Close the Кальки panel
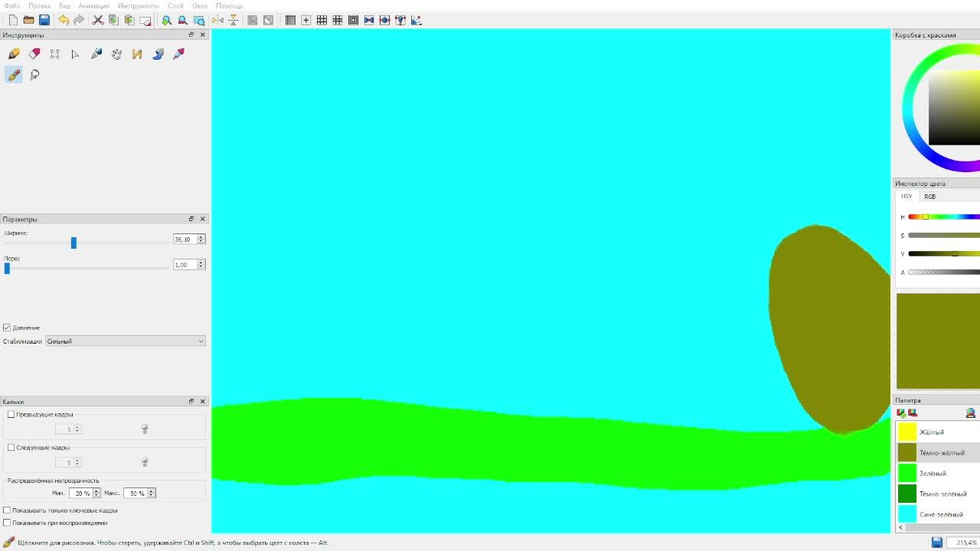The height and width of the screenshot is (551, 980). tap(202, 401)
